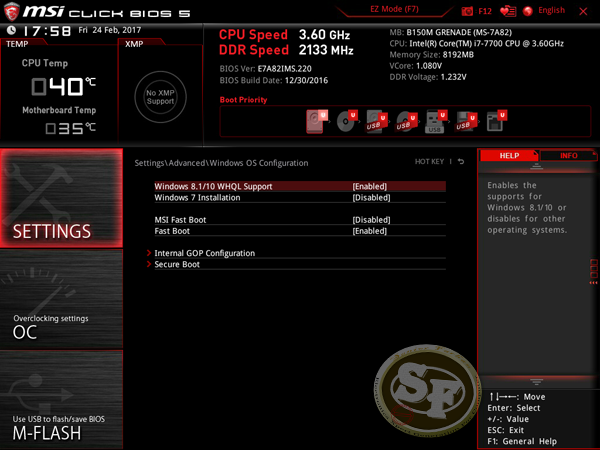The width and height of the screenshot is (600, 450).
Task: Open the HOT KEY list
Action: click(429, 161)
